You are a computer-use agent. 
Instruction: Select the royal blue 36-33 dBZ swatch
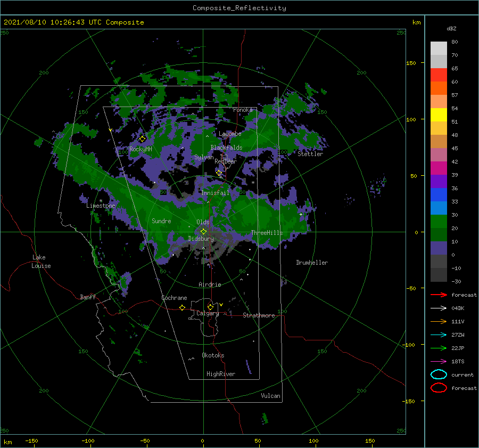[x=439, y=194]
